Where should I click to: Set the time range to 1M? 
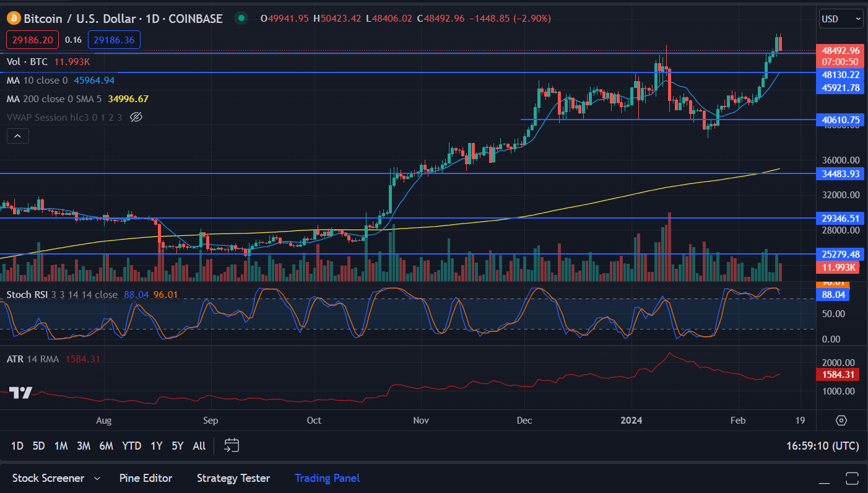(61, 445)
